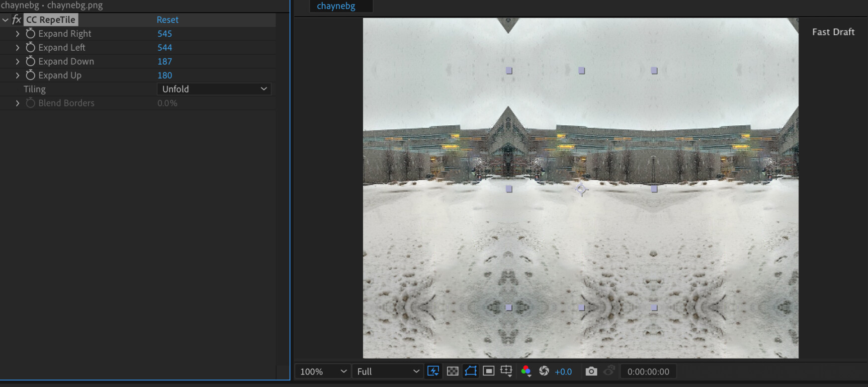Image resolution: width=868 pixels, height=387 pixels.
Task: Open grid and guide options icon
Action: point(507,371)
